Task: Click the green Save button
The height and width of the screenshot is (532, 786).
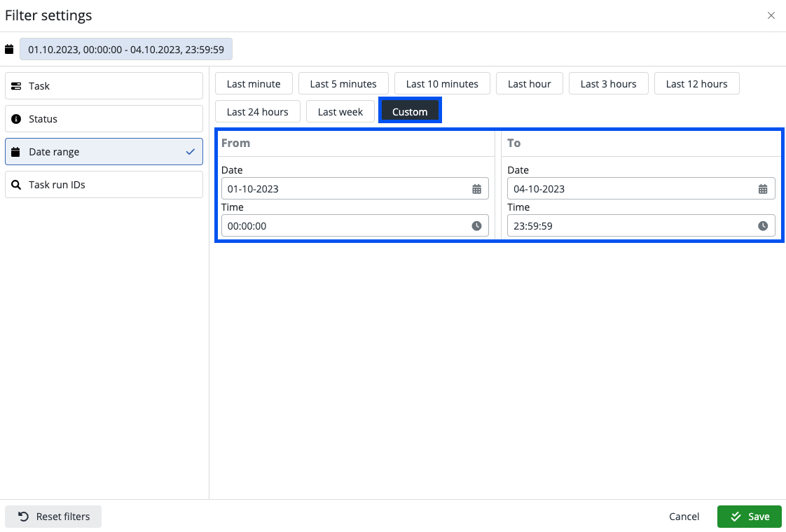Action: (x=749, y=517)
